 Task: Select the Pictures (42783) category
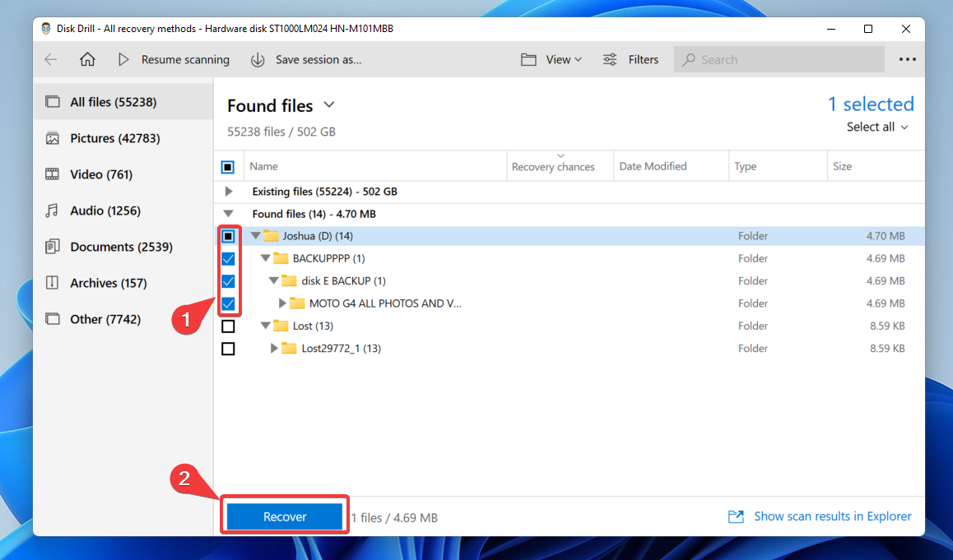tap(123, 138)
